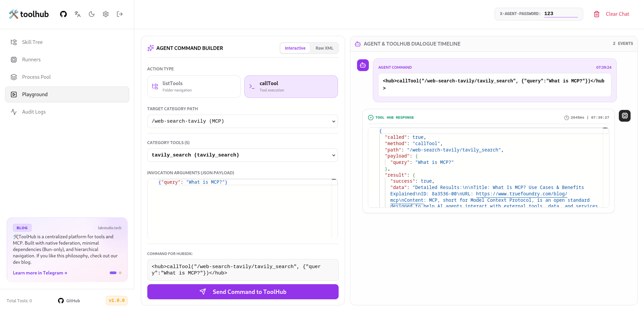
Task: Select the active carousel pill indicator
Action: pos(113,273)
